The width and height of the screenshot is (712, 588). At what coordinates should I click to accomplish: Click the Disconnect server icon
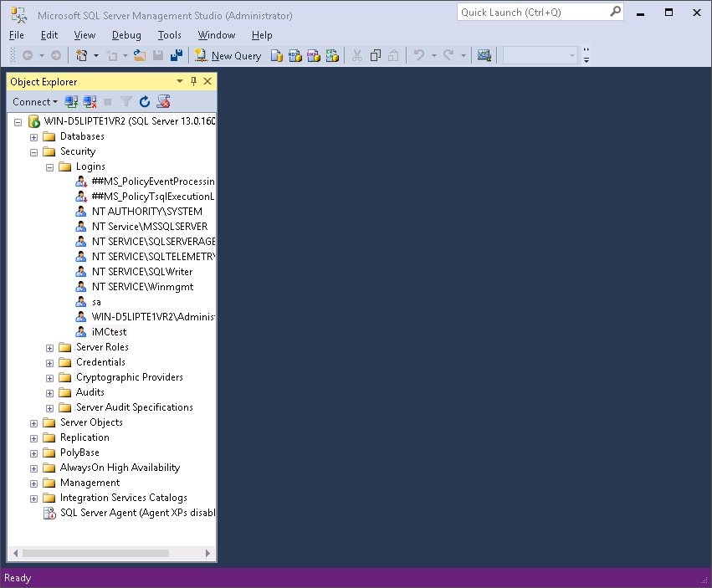coord(90,102)
